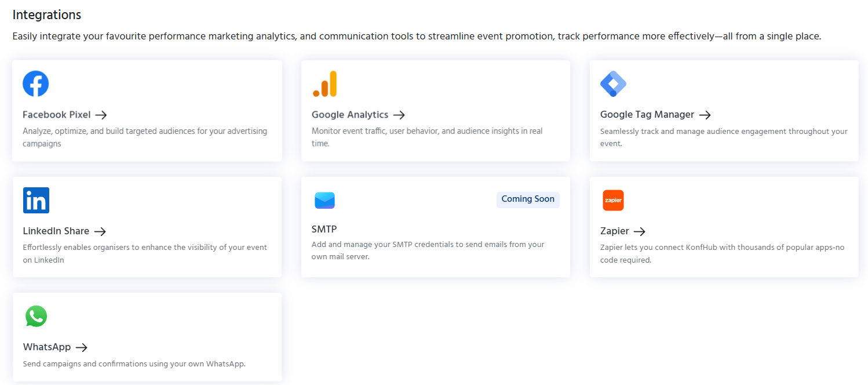
Task: Click the SMTP blue envelope icon
Action: [325, 201]
